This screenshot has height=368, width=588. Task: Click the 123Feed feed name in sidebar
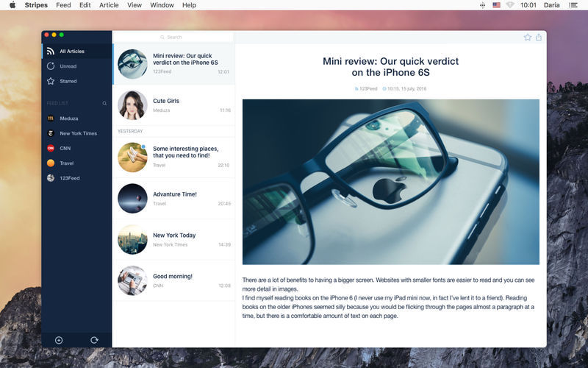70,178
